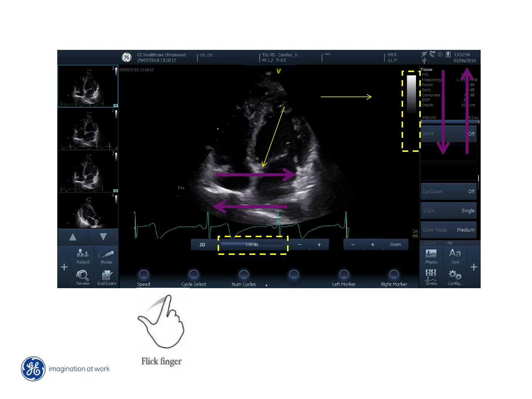Screen dimensions: 532x399
Task: Click the 01/04/2016 date in header
Action: (x=465, y=61)
